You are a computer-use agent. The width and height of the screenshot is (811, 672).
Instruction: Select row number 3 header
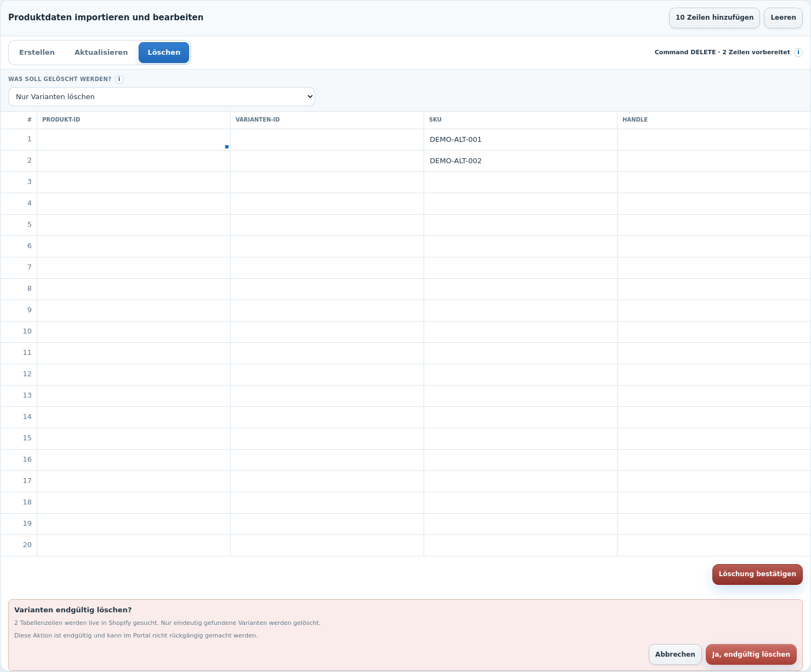tap(19, 182)
